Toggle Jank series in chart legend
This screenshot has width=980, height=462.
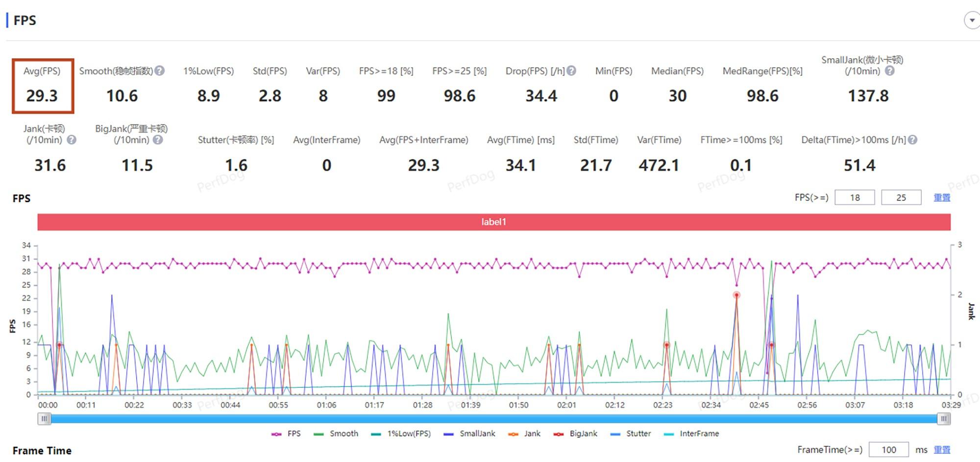point(524,434)
